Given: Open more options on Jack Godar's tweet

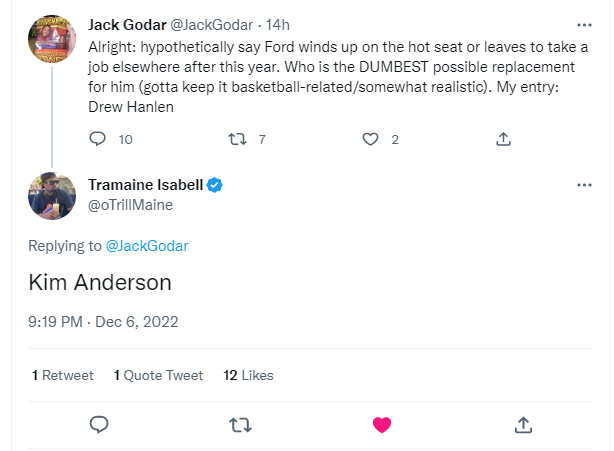Looking at the screenshot, I should pyautogui.click(x=584, y=25).
